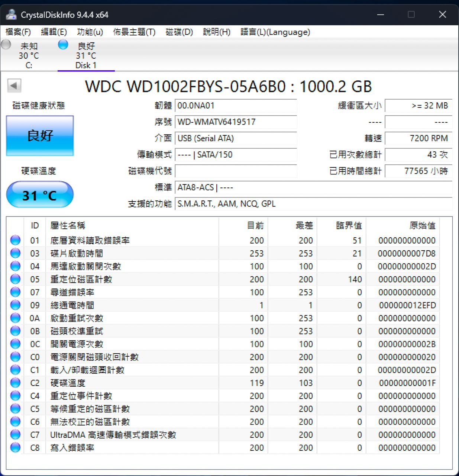Click the serial number field WD-WMATV6419517
Screen dimensions: 459x476
[236, 122]
